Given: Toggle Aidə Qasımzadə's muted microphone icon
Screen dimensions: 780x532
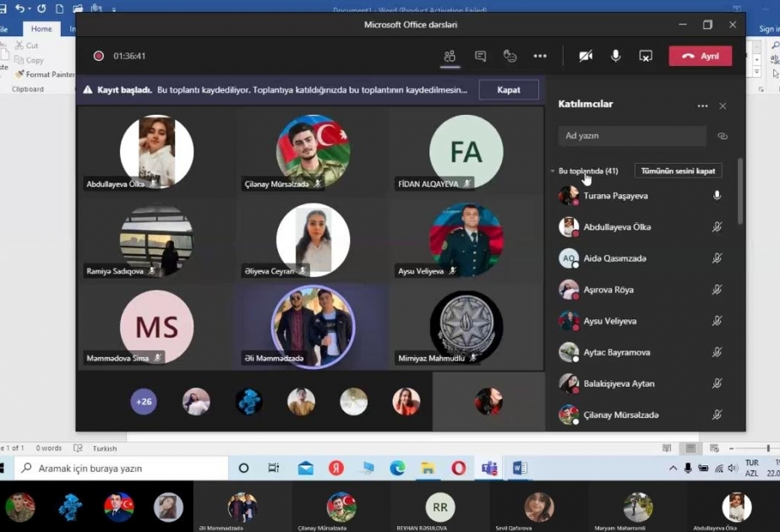Looking at the screenshot, I should click(717, 258).
